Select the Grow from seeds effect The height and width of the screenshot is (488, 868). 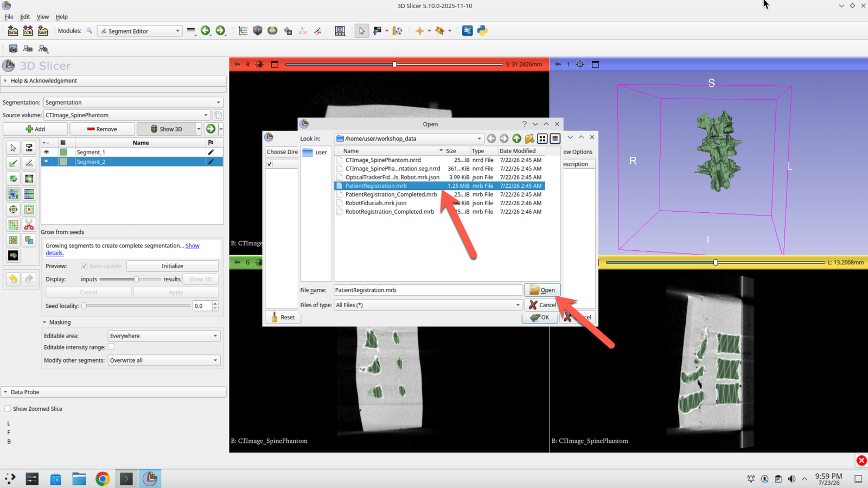[x=13, y=194]
